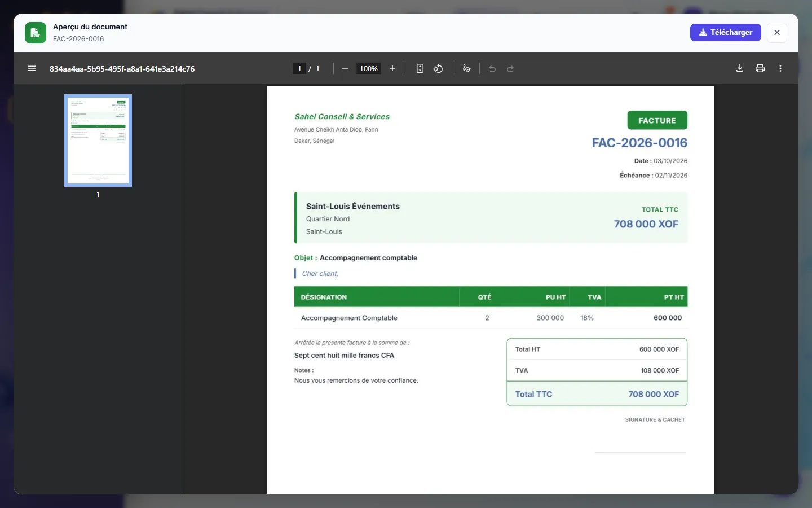Viewport: 812px width, 508px height.
Task: Click the Télécharger button
Action: 726,32
